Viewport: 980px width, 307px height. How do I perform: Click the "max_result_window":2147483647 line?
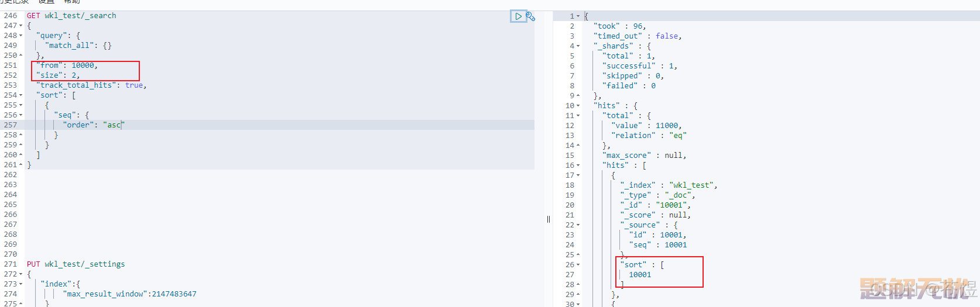(130, 294)
